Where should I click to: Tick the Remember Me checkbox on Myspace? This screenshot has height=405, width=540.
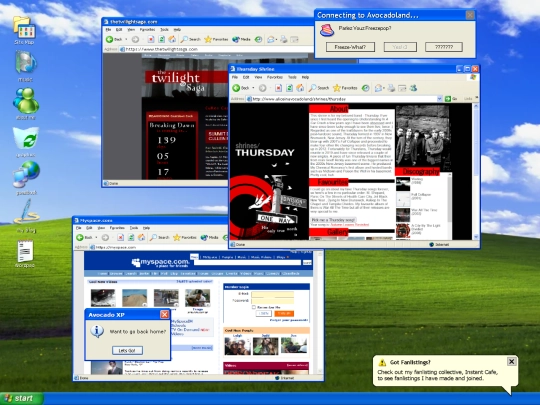click(x=254, y=307)
